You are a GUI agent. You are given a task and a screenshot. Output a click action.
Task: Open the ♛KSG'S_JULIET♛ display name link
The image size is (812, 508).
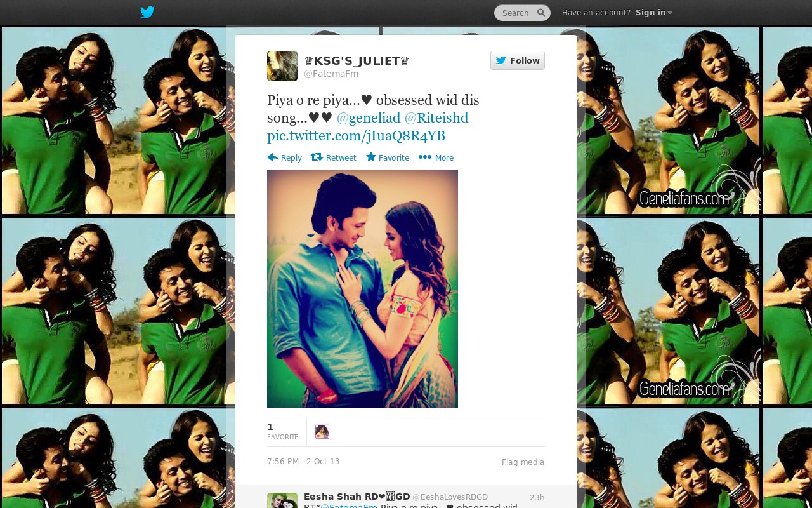tap(357, 61)
